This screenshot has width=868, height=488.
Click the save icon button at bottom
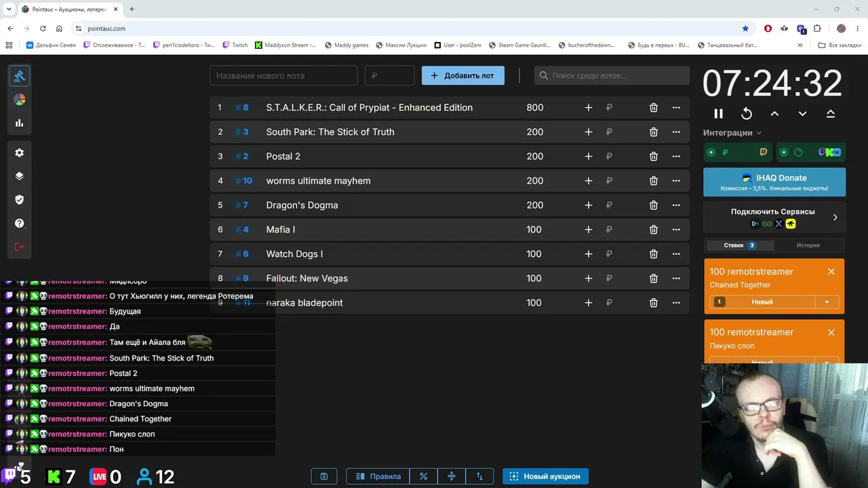click(x=324, y=476)
